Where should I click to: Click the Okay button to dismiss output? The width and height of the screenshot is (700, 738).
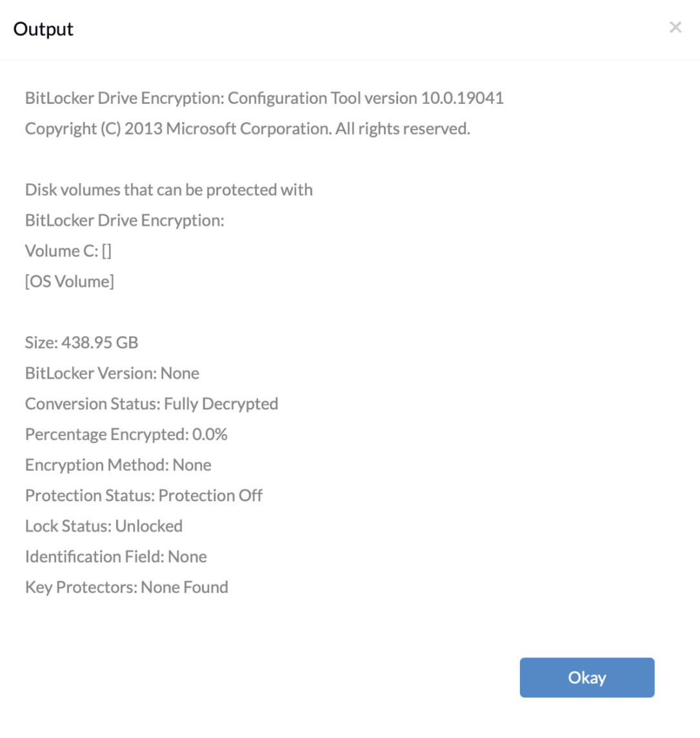click(x=586, y=677)
